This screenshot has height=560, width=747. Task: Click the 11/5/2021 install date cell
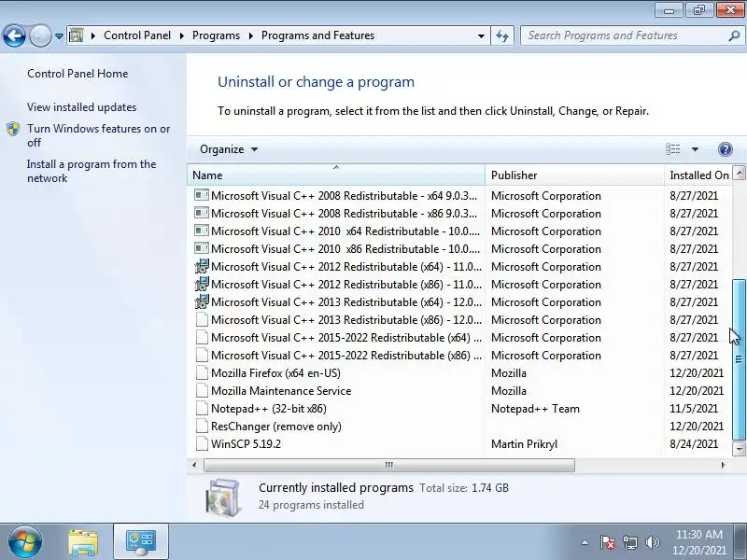pos(694,409)
